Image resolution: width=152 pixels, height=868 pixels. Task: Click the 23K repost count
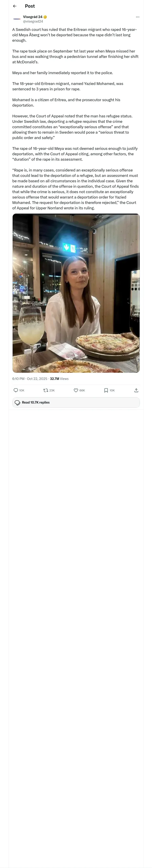coord(52,390)
